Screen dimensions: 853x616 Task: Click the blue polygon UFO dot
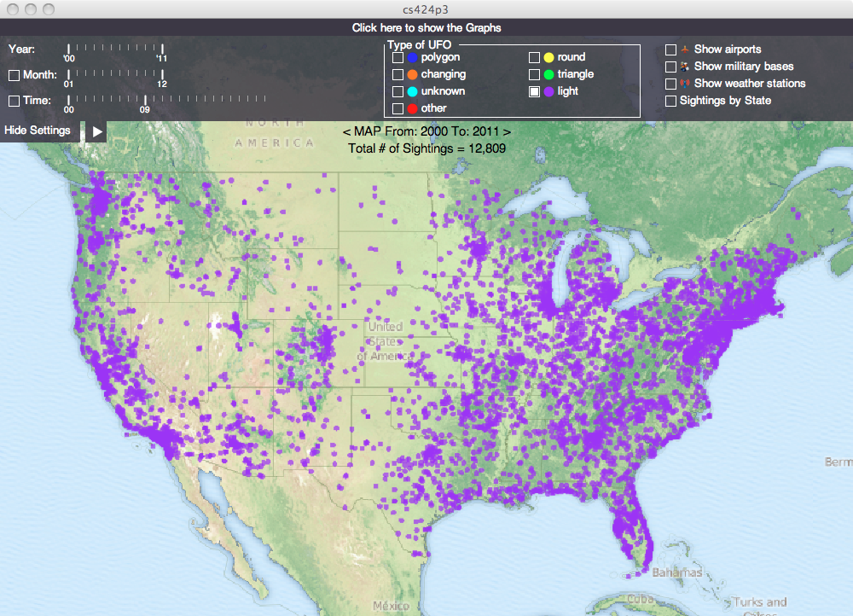point(412,57)
